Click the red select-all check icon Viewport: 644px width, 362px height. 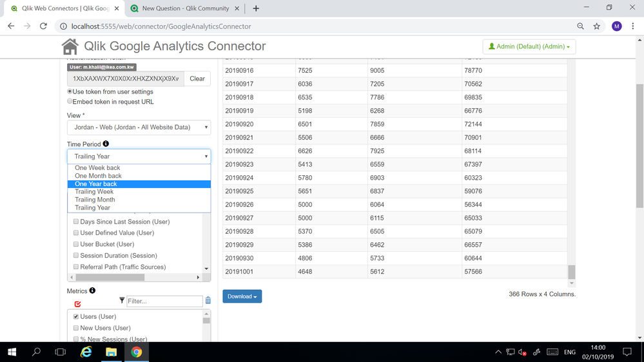[77, 304]
